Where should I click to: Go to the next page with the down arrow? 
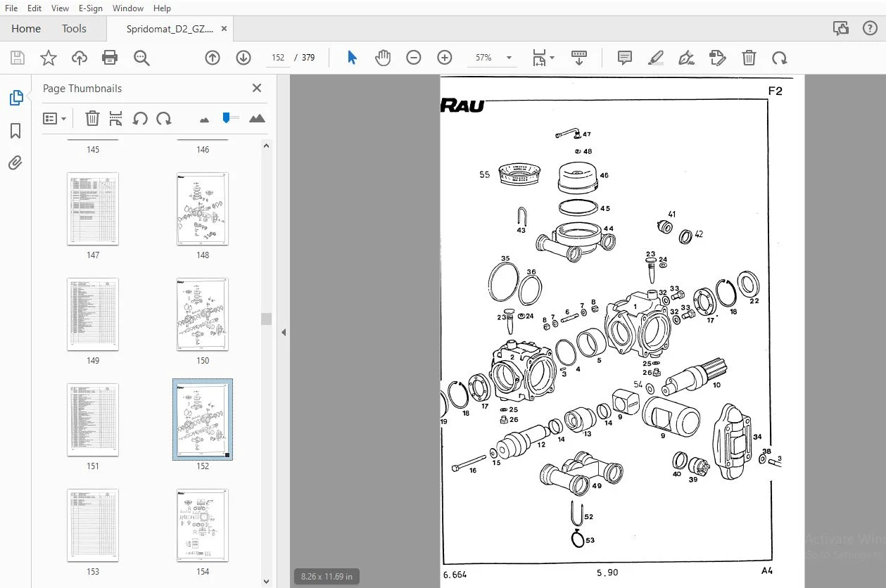tap(243, 58)
